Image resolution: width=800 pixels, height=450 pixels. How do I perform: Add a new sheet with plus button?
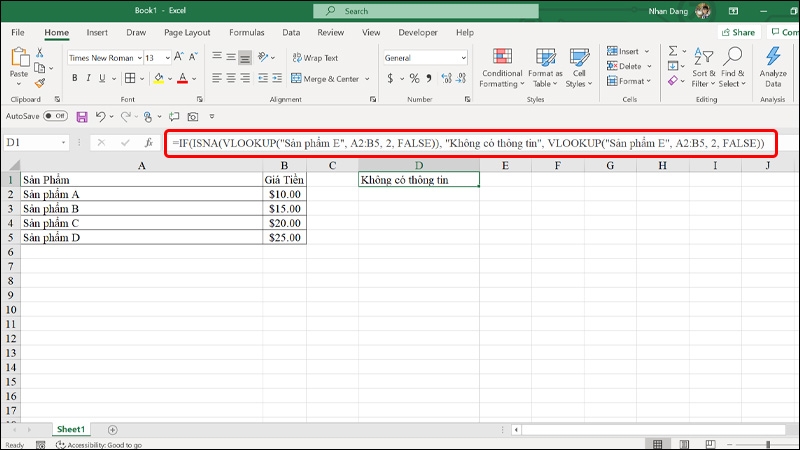click(x=112, y=429)
